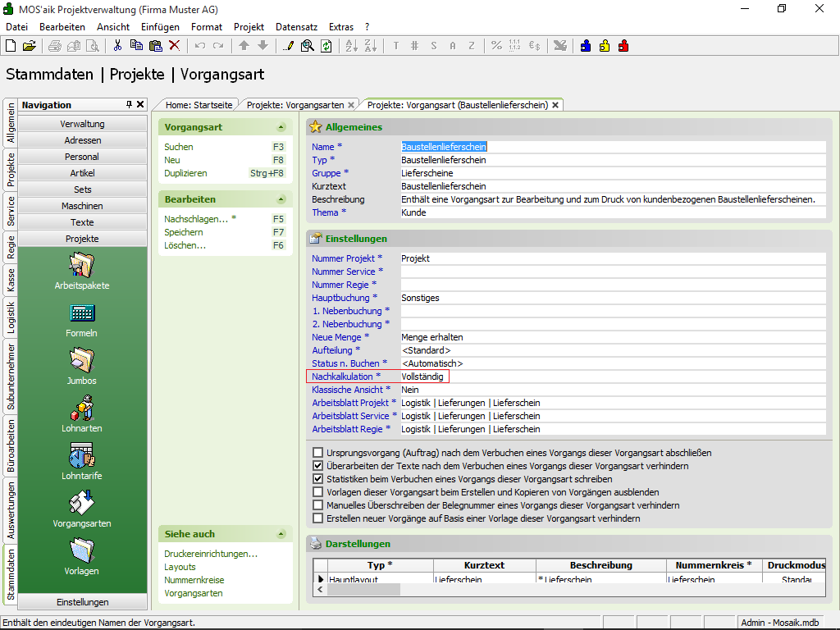Click the percent toolbar icon

(496, 46)
